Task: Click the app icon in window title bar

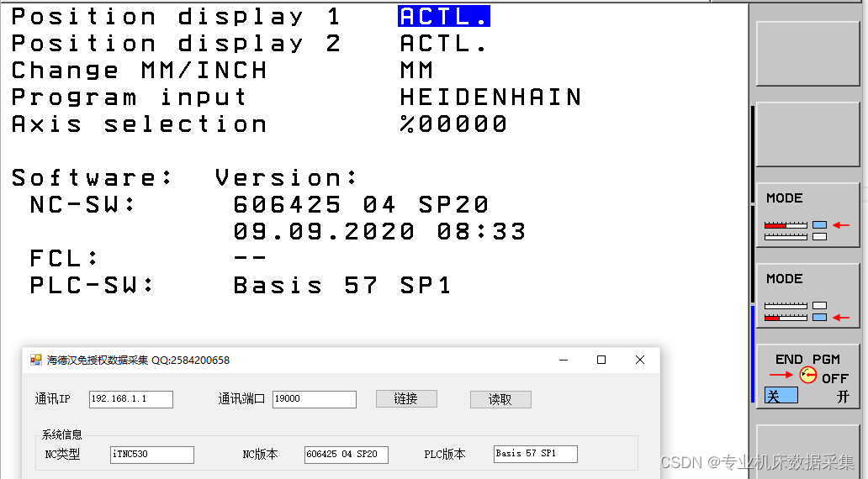Action: pos(36,360)
